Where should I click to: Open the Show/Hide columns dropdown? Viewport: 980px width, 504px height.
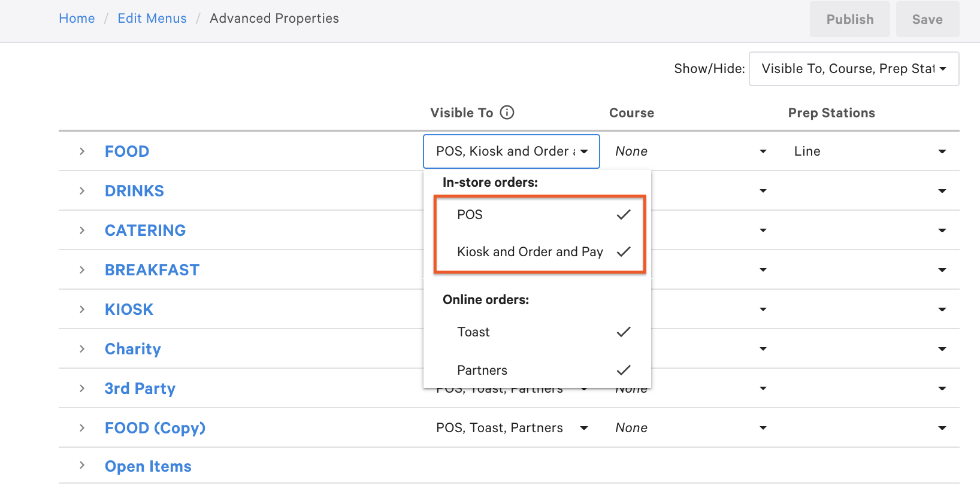[854, 69]
